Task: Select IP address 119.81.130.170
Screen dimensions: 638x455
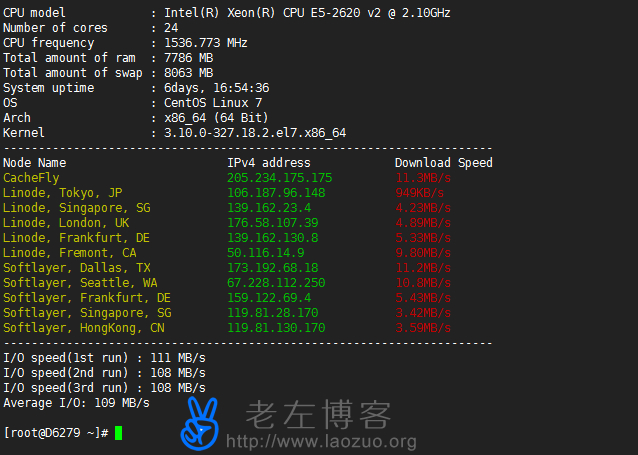Action: pos(276,328)
